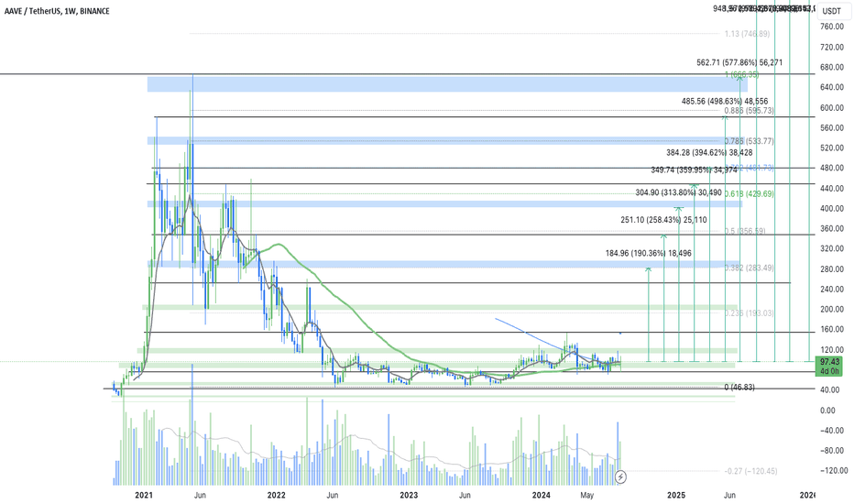Click 0.00 on the price axis
Screen dimensions: 854x504
(x=827, y=411)
